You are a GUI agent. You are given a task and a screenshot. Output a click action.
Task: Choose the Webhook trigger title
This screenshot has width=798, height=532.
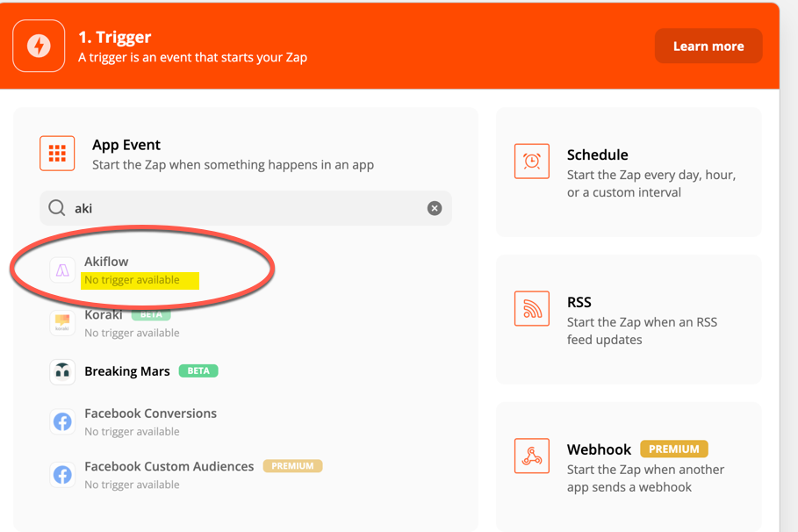tap(599, 449)
